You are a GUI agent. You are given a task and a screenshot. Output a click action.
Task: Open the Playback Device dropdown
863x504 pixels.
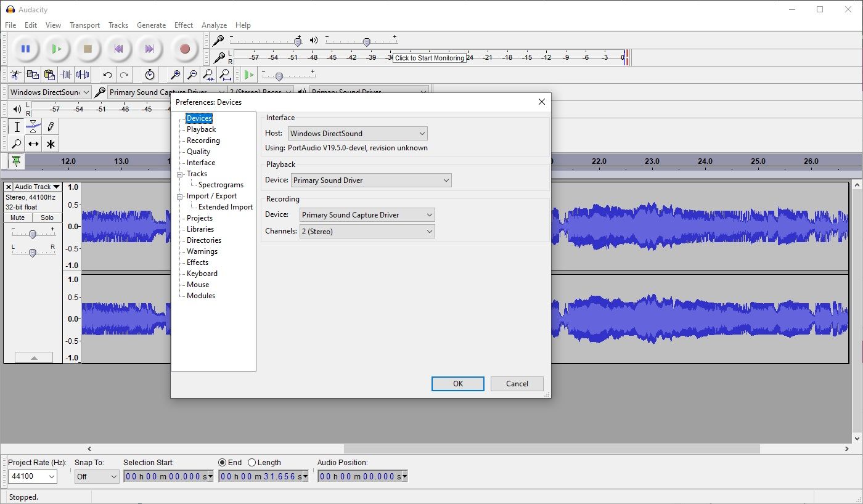(371, 181)
